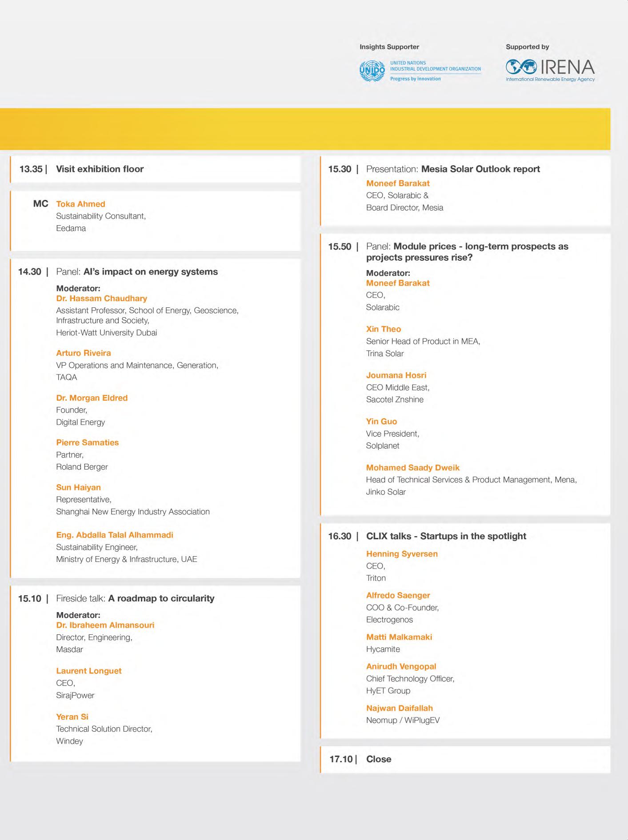Click speaker name Najwan Daifallah
Image resolution: width=628 pixels, height=840 pixels.
400,708
